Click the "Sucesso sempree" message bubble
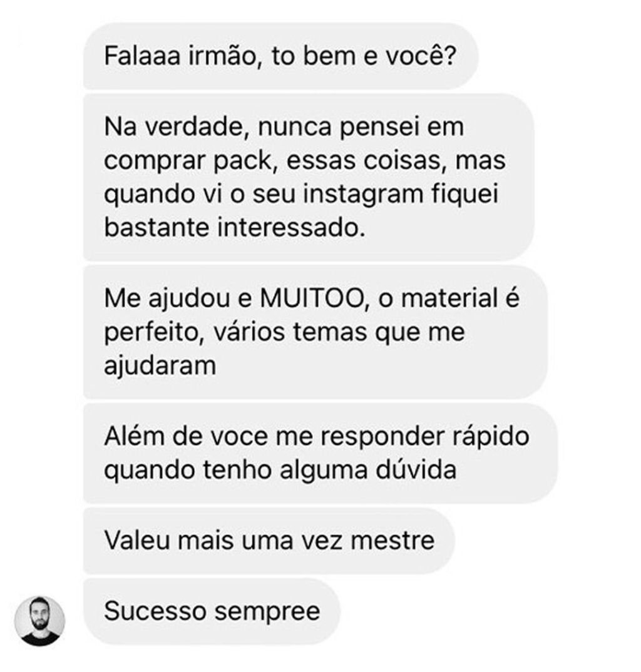 (212, 611)
